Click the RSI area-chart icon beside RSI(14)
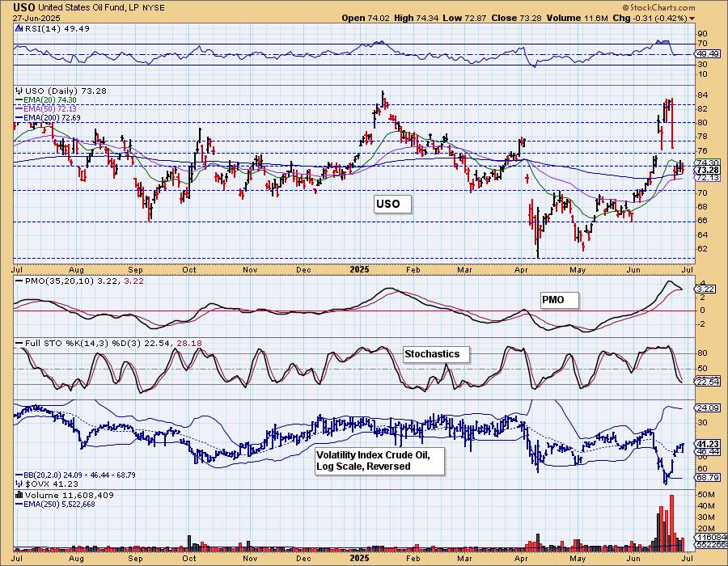Image resolution: width=728 pixels, height=566 pixels. 19,28
